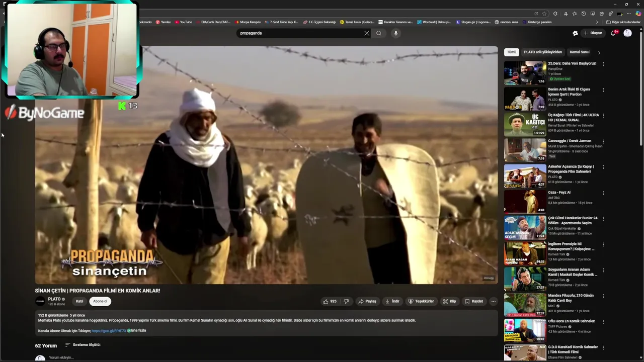The image size is (644, 362).
Task: Open the account avatar menu
Action: click(x=627, y=33)
